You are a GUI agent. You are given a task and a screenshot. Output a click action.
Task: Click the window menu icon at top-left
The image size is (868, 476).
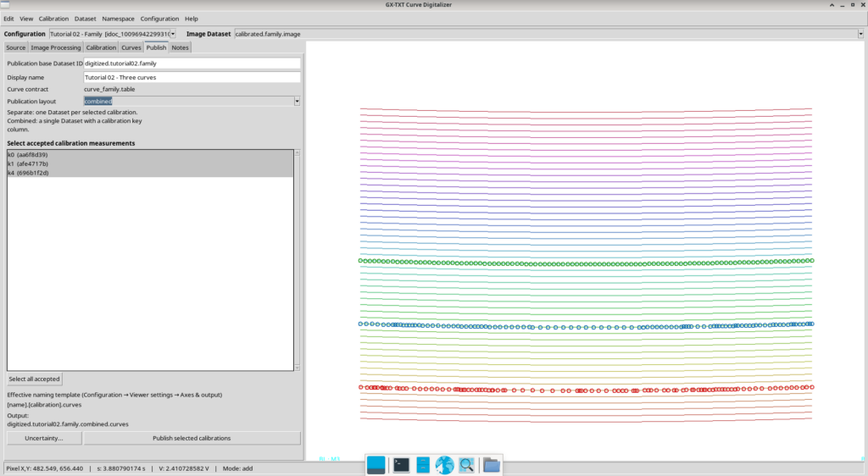click(x=5, y=4)
